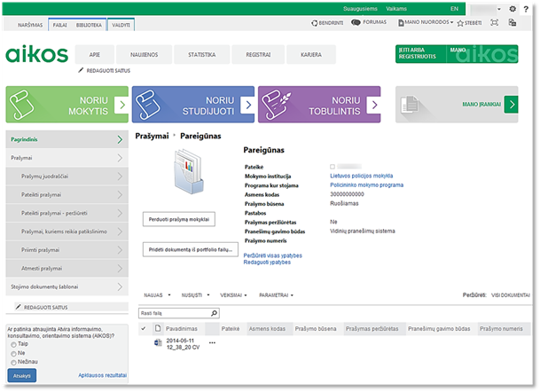Open the Redaguoti ypatybes link
This screenshot has width=540, height=392.
[x=267, y=263]
